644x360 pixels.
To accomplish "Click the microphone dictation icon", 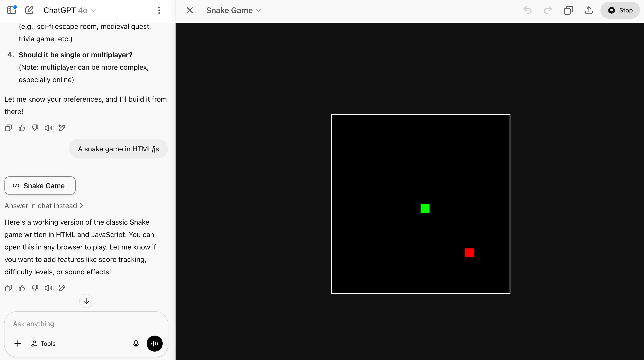I will point(136,344).
